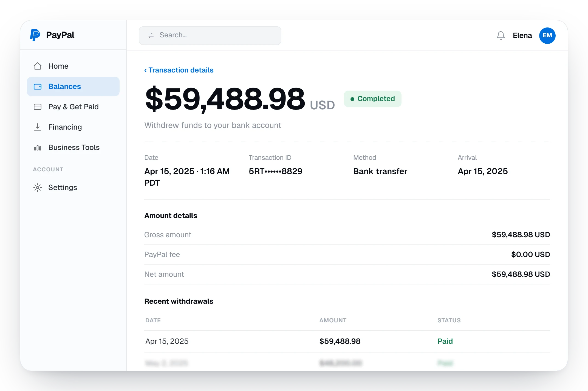Click the Completed status badge
Screen dimensions: 588x391
(x=372, y=99)
